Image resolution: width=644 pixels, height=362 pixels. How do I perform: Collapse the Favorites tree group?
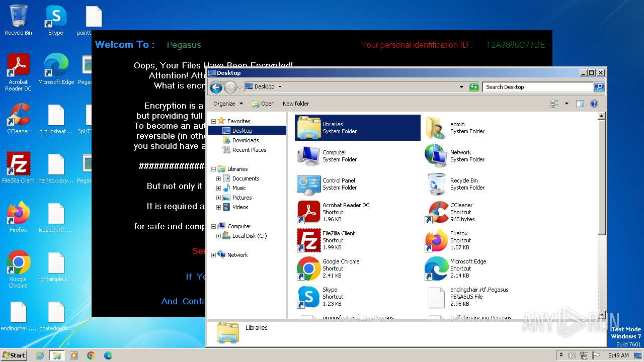tap(213, 121)
